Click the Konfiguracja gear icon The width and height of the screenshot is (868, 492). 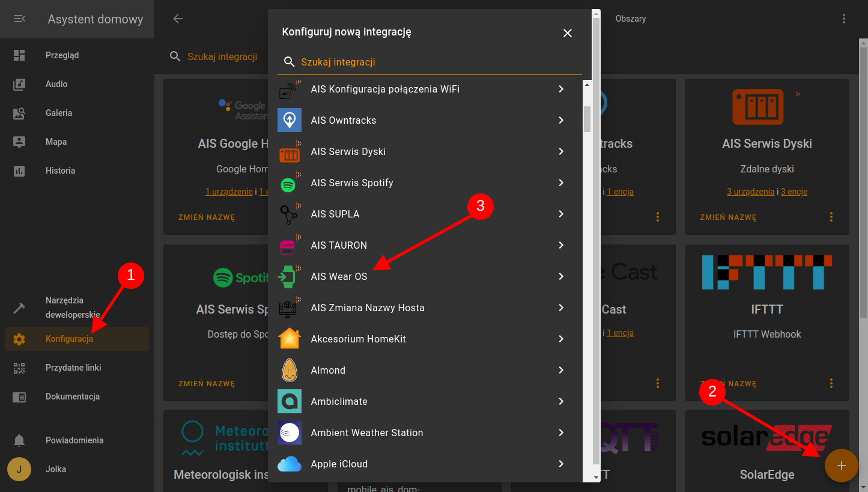click(19, 339)
